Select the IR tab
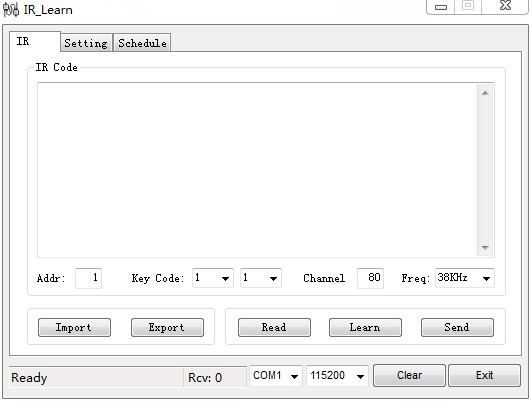The height and width of the screenshot is (401, 531). point(35,42)
